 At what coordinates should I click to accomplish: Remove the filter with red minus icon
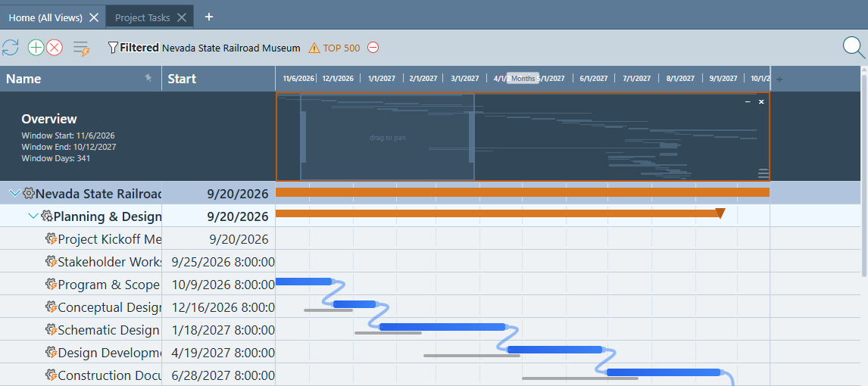pyautogui.click(x=373, y=48)
